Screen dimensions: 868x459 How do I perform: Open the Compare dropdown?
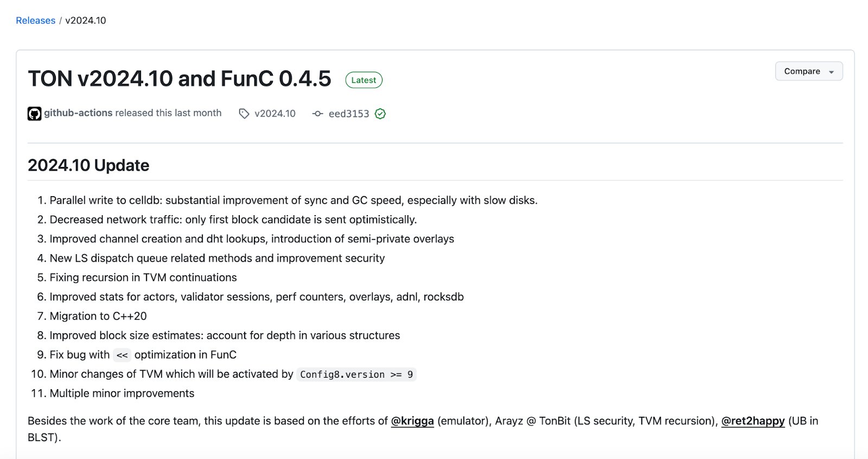[x=801, y=71]
